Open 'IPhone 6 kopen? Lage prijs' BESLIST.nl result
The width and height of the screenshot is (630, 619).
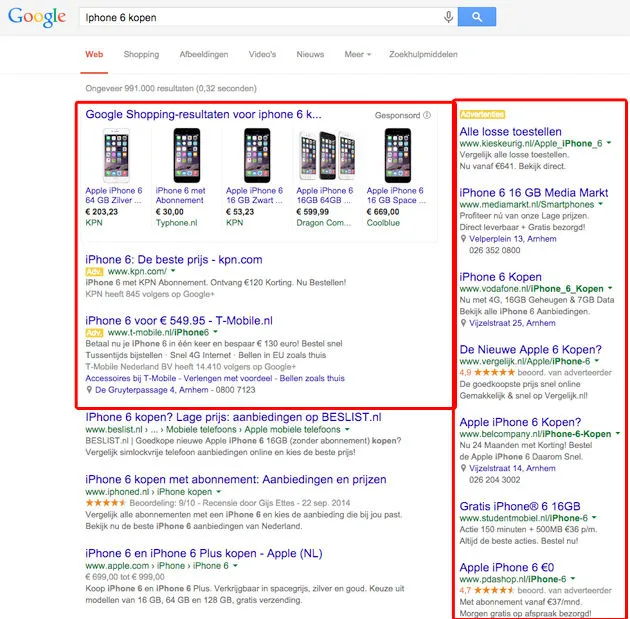point(233,417)
